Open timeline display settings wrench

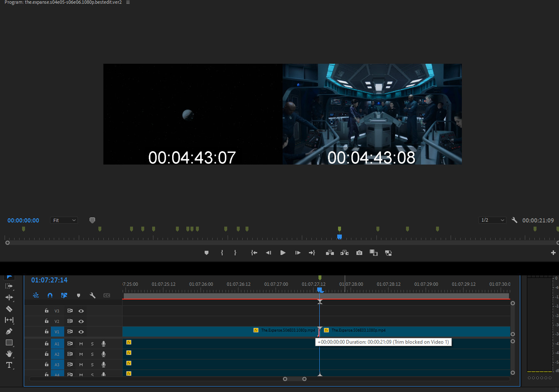[x=93, y=295]
